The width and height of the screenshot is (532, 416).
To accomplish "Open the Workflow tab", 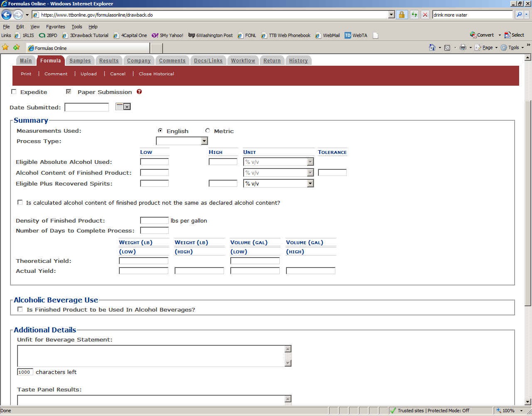I will click(x=243, y=61).
